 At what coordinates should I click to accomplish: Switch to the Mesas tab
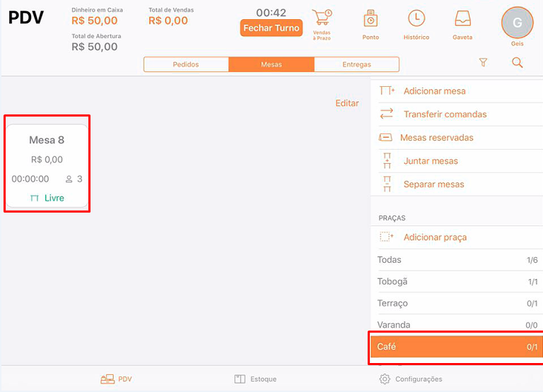click(x=271, y=64)
